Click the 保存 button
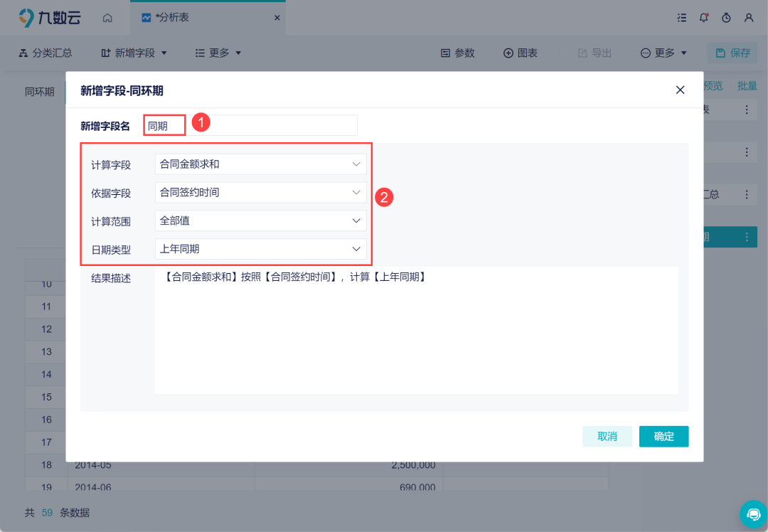The width and height of the screenshot is (768, 532). pyautogui.click(x=732, y=53)
